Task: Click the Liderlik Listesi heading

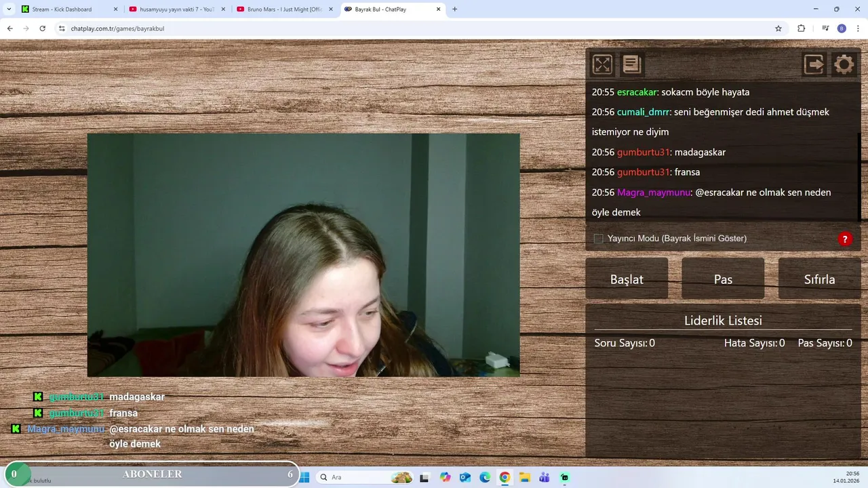Action: pyautogui.click(x=723, y=321)
